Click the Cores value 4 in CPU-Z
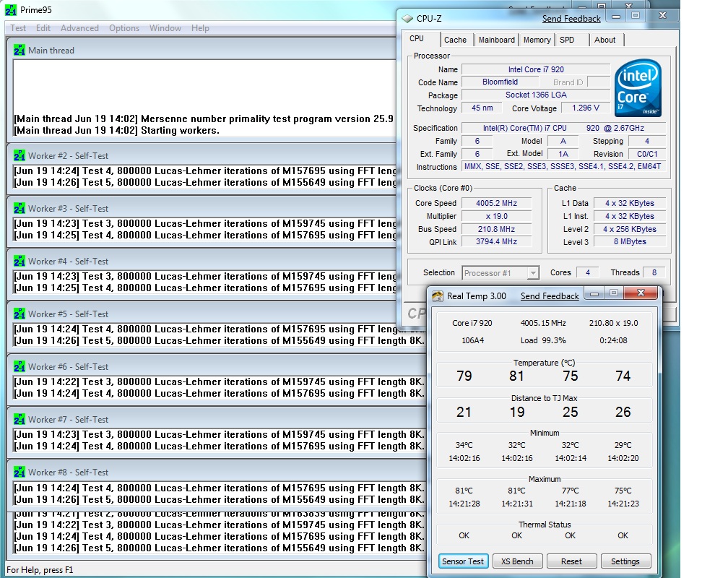 [x=588, y=272]
